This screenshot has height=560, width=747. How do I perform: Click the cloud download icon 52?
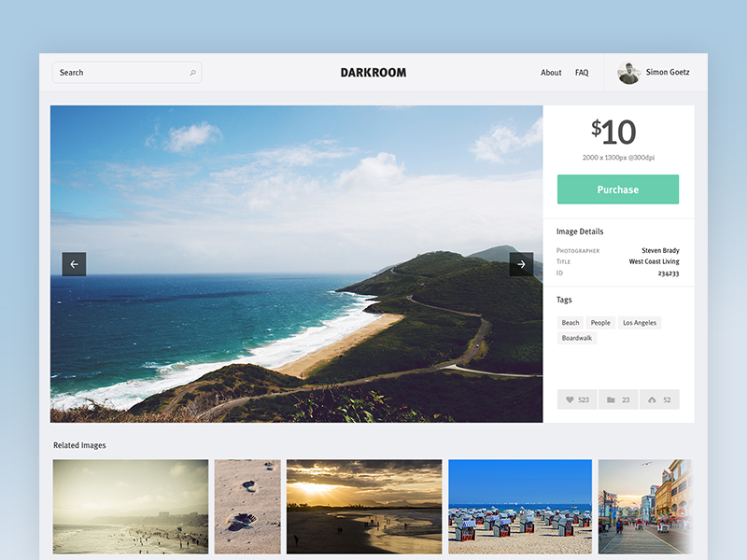coord(659,400)
